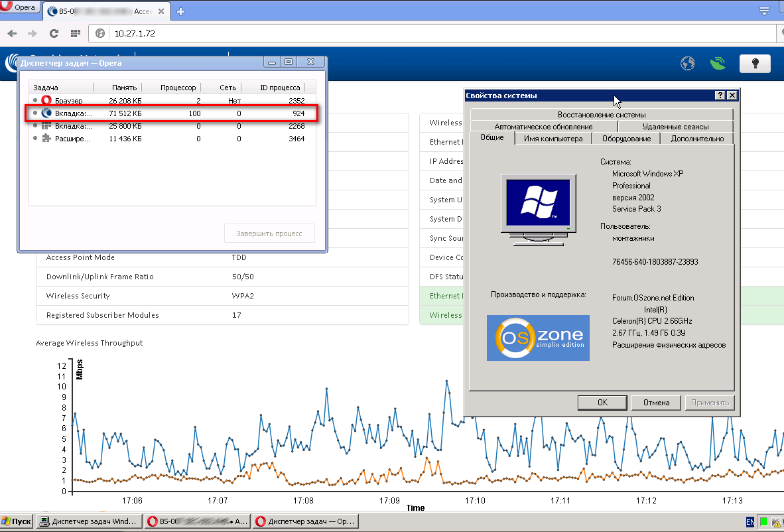The width and height of the screenshot is (784, 532).
Task: Focus the address bar showing 10.27.1.72
Action: click(x=398, y=33)
